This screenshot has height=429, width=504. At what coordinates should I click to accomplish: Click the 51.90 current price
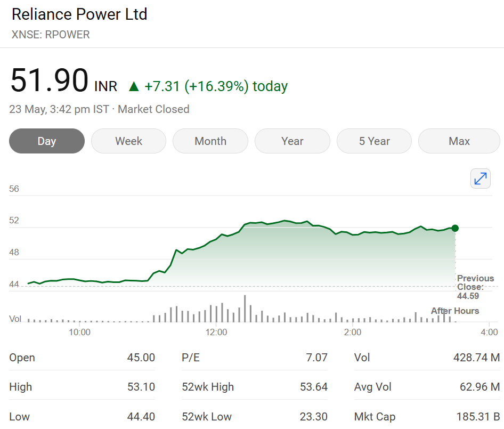(x=50, y=80)
